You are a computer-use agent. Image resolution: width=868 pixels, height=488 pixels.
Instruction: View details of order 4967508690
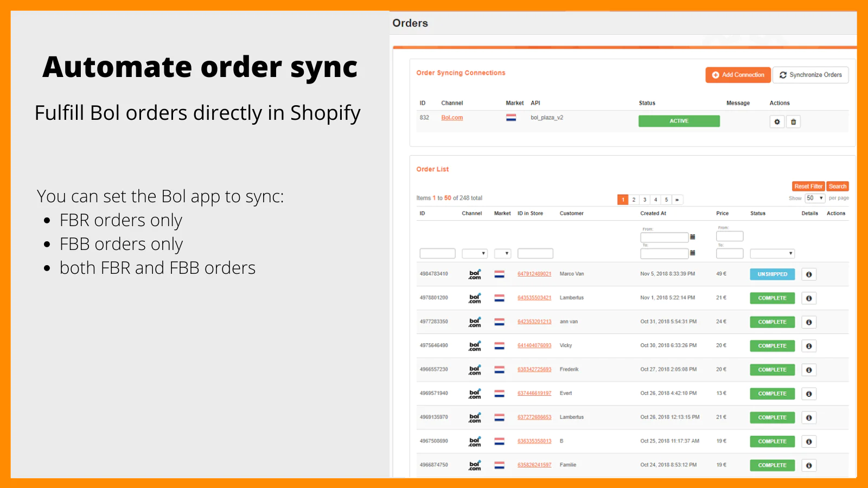pyautogui.click(x=809, y=441)
